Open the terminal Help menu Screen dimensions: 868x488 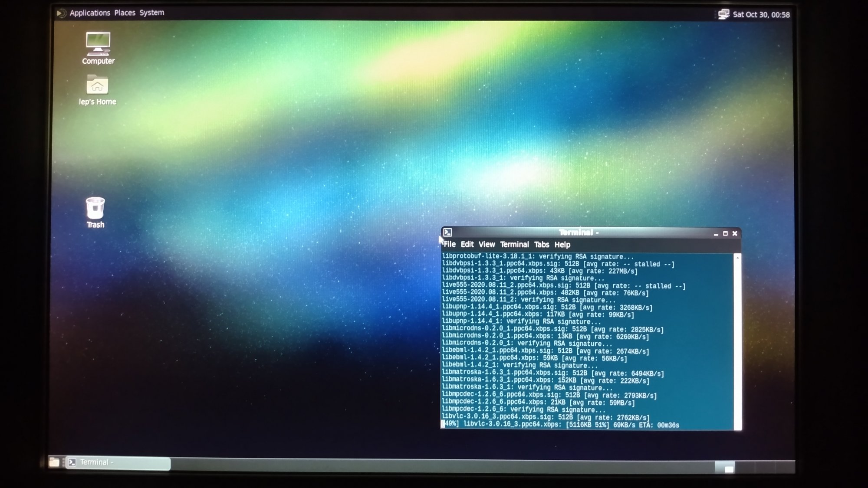tap(562, 245)
